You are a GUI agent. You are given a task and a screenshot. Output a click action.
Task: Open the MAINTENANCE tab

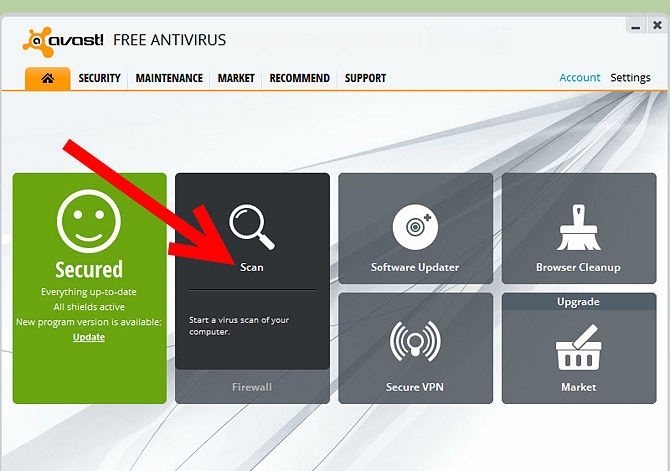pyautogui.click(x=169, y=78)
